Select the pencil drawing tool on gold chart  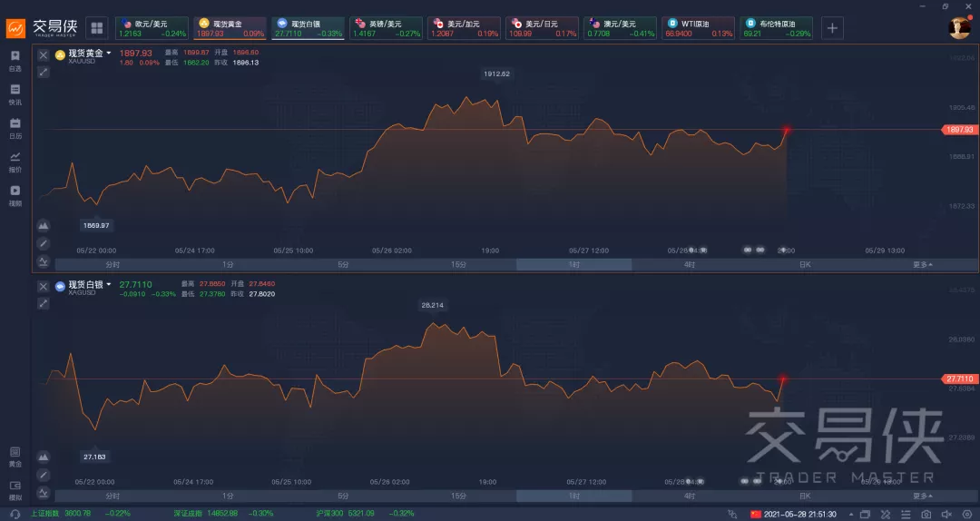[44, 243]
